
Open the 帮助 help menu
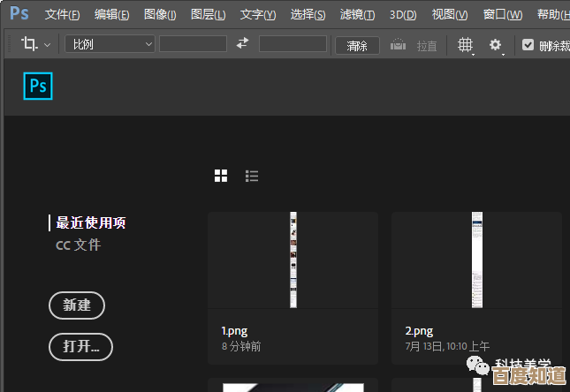click(553, 14)
